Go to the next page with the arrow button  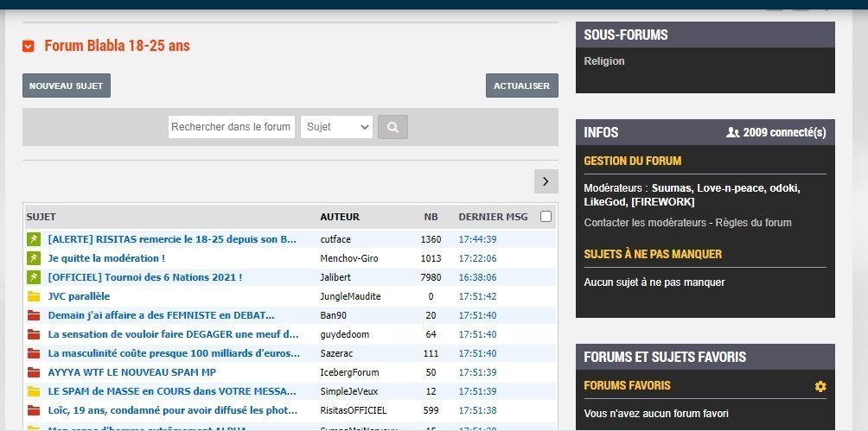tap(546, 181)
